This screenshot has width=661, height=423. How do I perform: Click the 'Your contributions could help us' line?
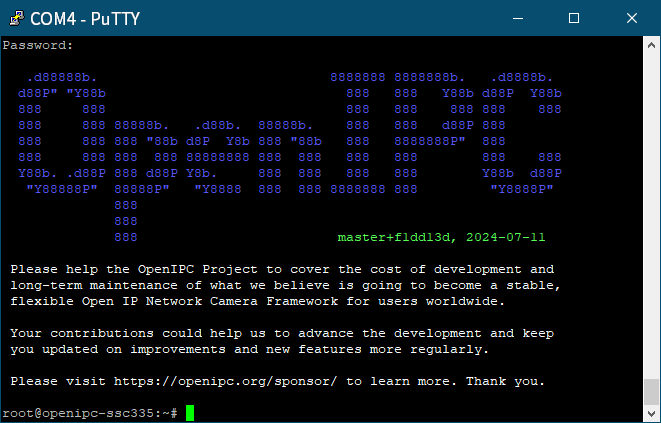pos(282,334)
